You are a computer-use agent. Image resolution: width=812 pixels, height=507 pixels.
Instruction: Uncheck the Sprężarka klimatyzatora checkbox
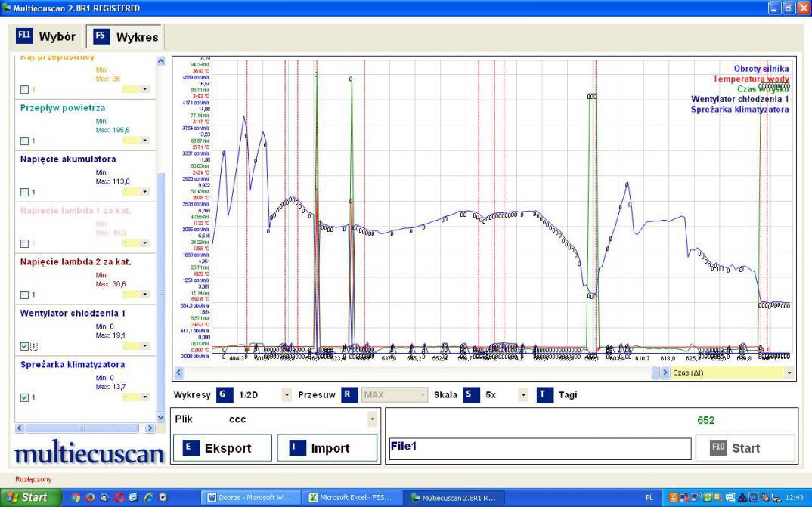(x=25, y=397)
